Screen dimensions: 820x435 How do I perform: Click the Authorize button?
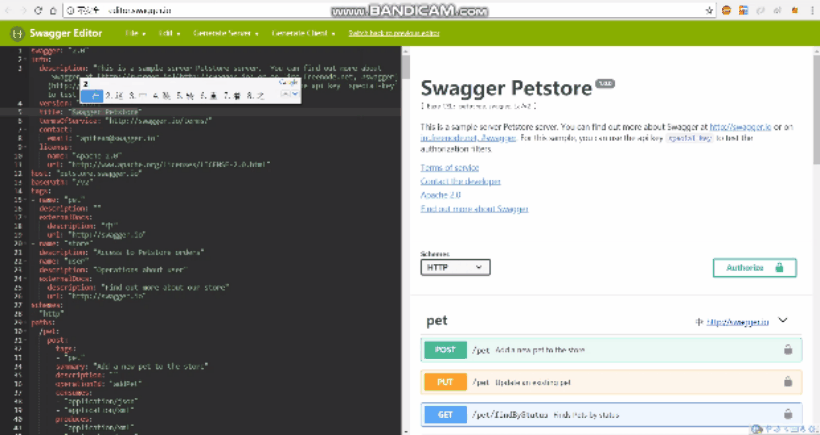tap(755, 268)
